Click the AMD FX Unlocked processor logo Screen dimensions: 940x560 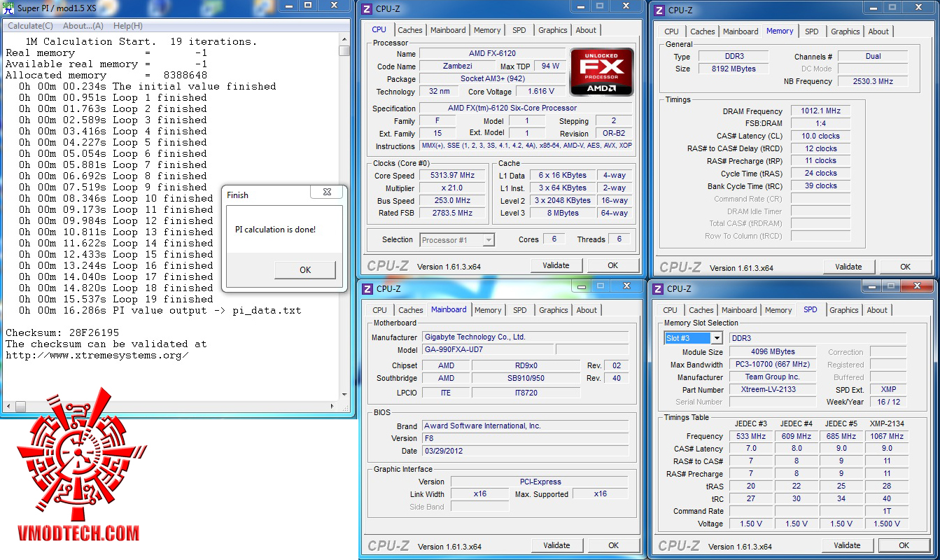tap(602, 71)
